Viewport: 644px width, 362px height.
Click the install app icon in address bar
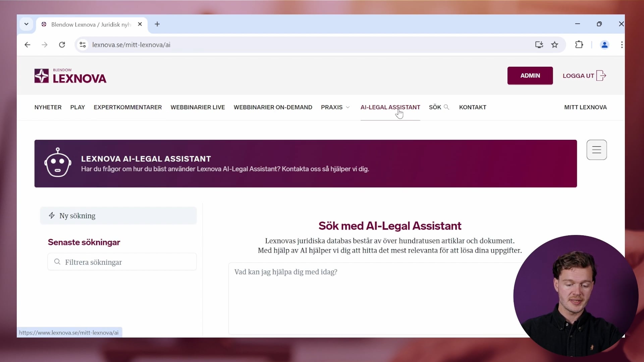539,45
